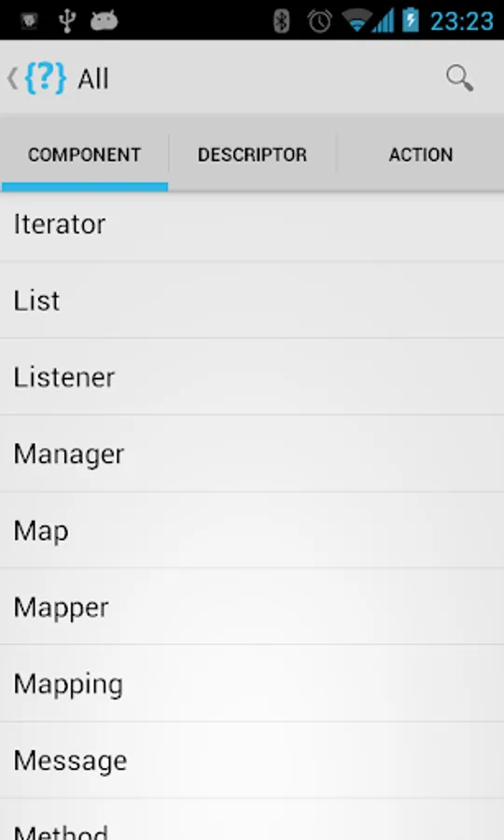Tap the alarm clock status icon
The width and height of the screenshot is (504, 840).
coord(319,21)
